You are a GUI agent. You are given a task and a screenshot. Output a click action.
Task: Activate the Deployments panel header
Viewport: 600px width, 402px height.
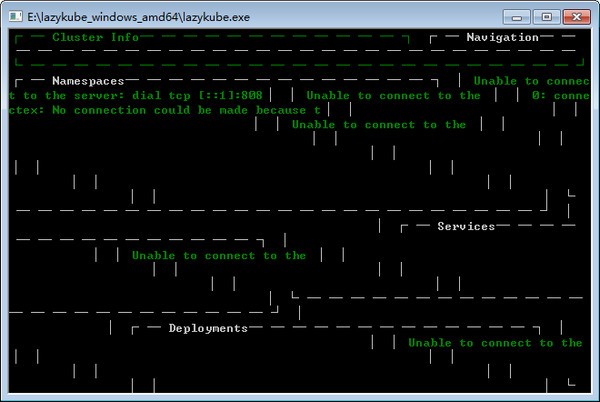pyautogui.click(x=207, y=328)
